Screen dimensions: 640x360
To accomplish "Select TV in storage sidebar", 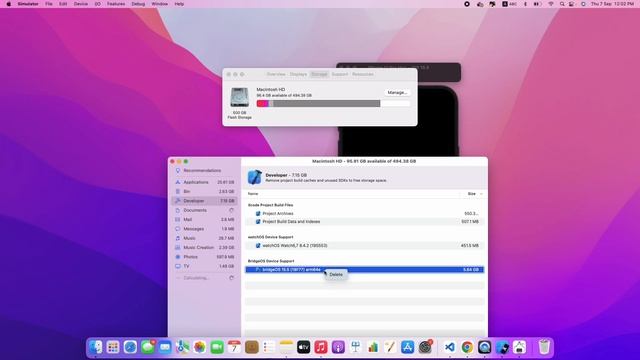I will [x=204, y=266].
